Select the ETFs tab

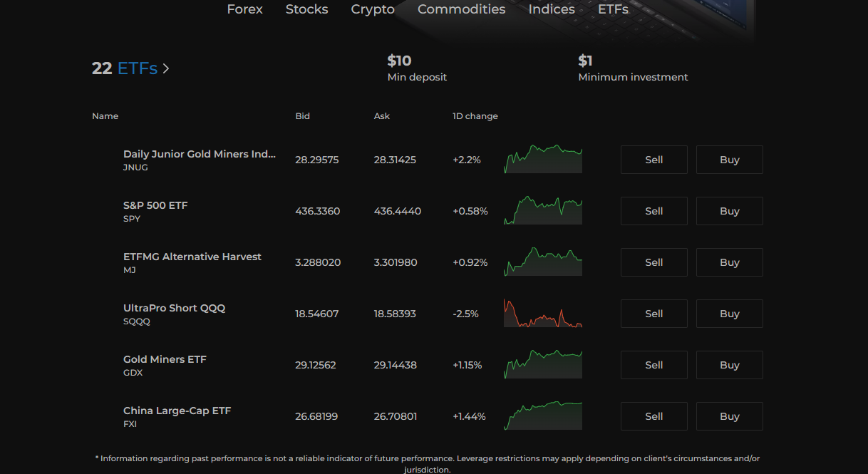(x=613, y=9)
